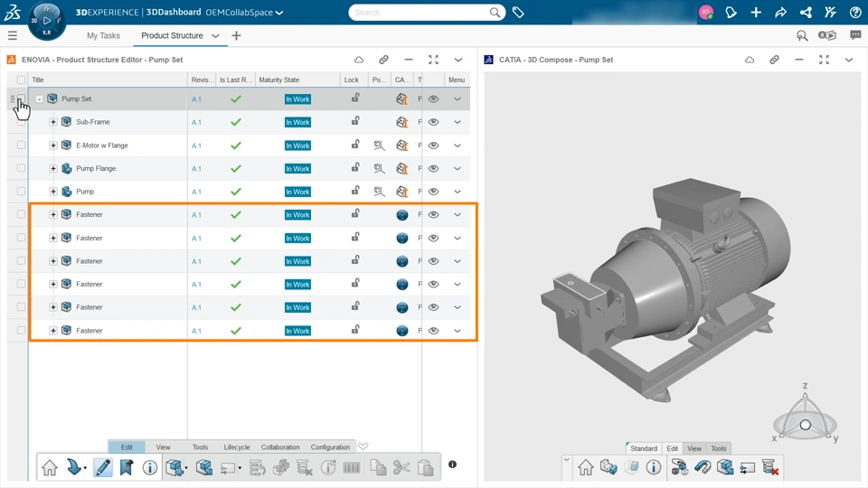Open notifications bell in top bar
The height and width of the screenshot is (488, 868).
click(x=731, y=12)
